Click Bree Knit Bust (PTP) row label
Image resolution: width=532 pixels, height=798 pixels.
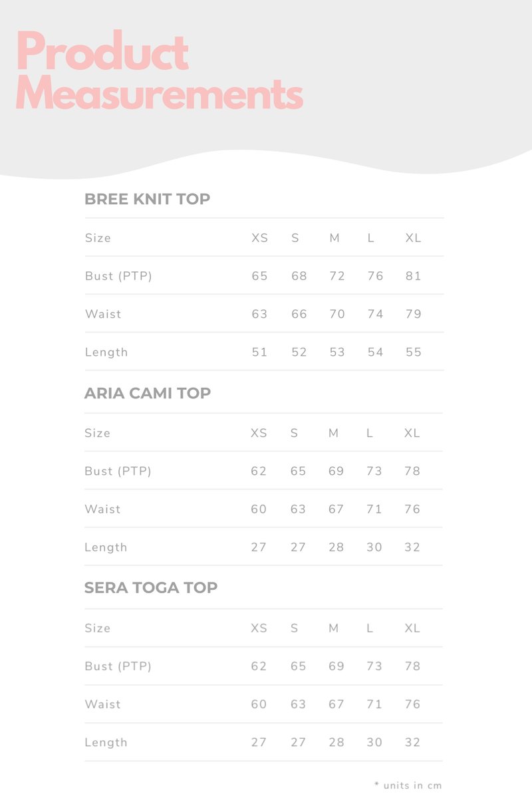tap(118, 276)
